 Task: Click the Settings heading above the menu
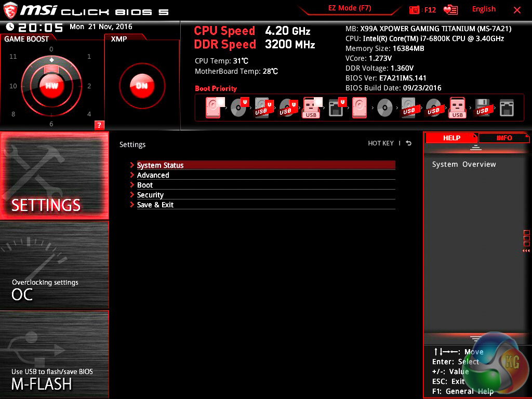132,144
